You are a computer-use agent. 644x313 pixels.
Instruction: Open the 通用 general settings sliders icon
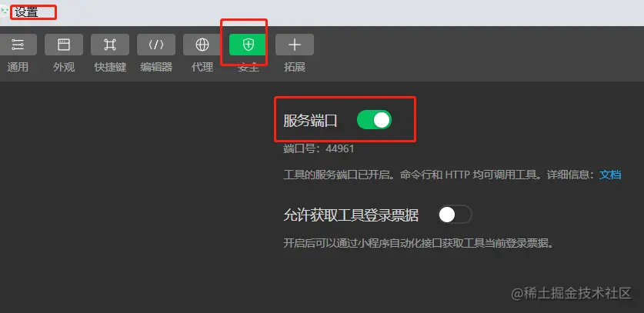tap(18, 45)
